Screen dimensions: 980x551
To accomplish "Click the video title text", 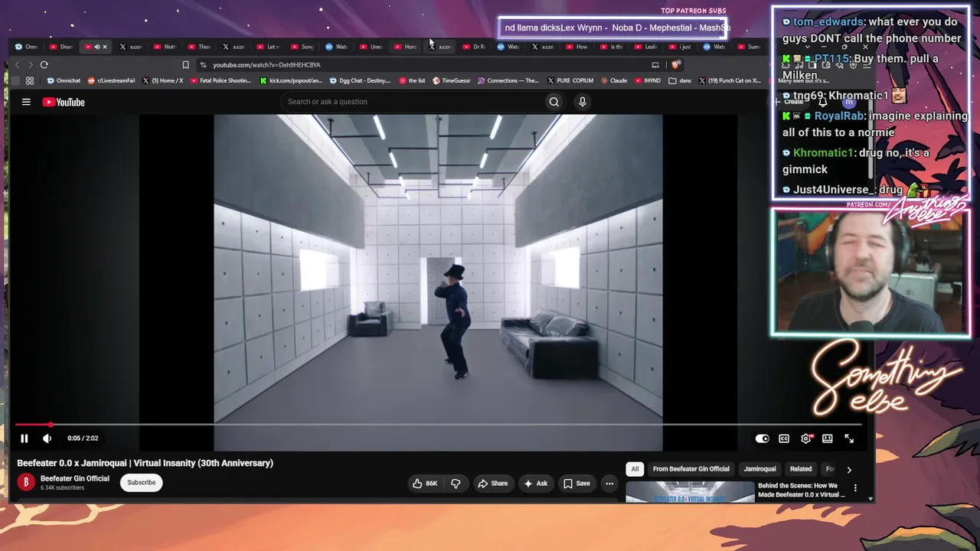I will pos(145,463).
